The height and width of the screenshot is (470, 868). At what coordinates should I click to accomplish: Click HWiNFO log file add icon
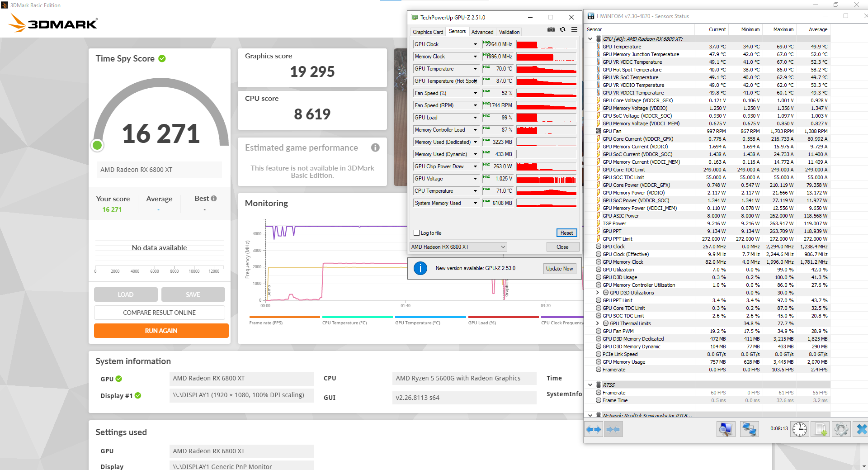click(821, 429)
